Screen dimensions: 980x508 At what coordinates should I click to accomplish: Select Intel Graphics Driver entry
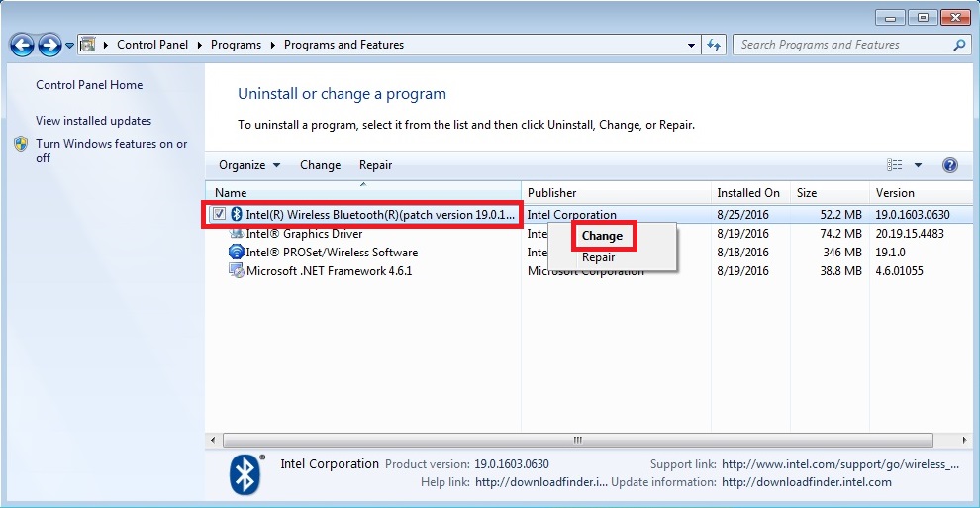click(304, 234)
